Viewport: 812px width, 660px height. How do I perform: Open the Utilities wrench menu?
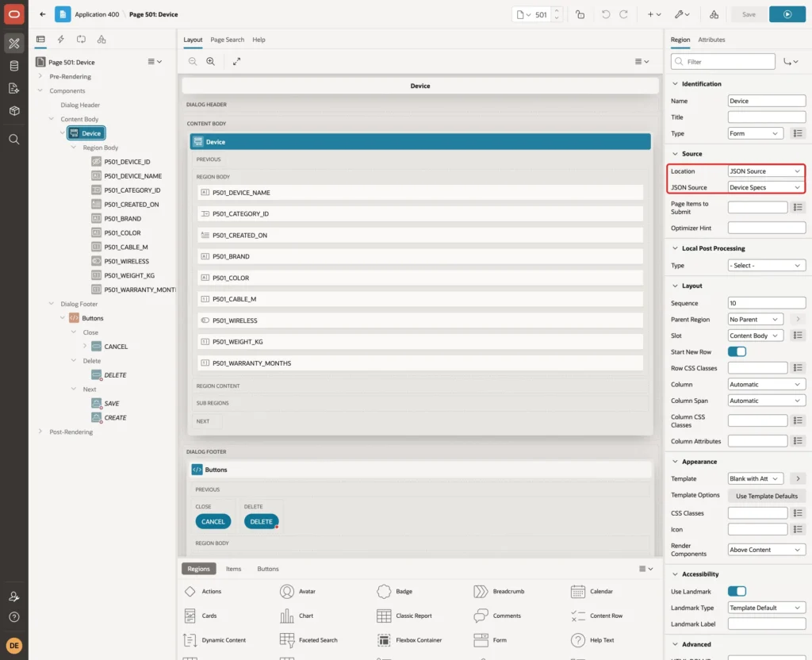coord(681,14)
